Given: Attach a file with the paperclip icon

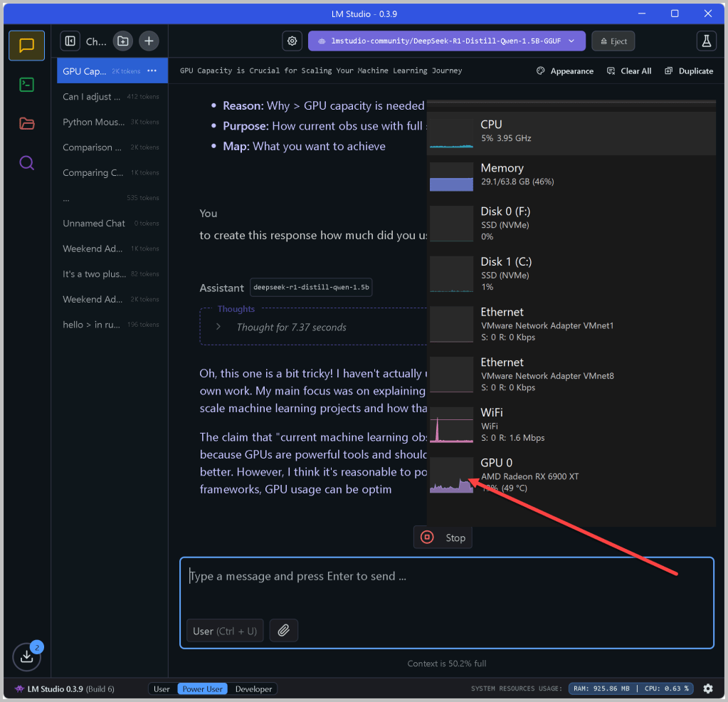Looking at the screenshot, I should pyautogui.click(x=284, y=631).
